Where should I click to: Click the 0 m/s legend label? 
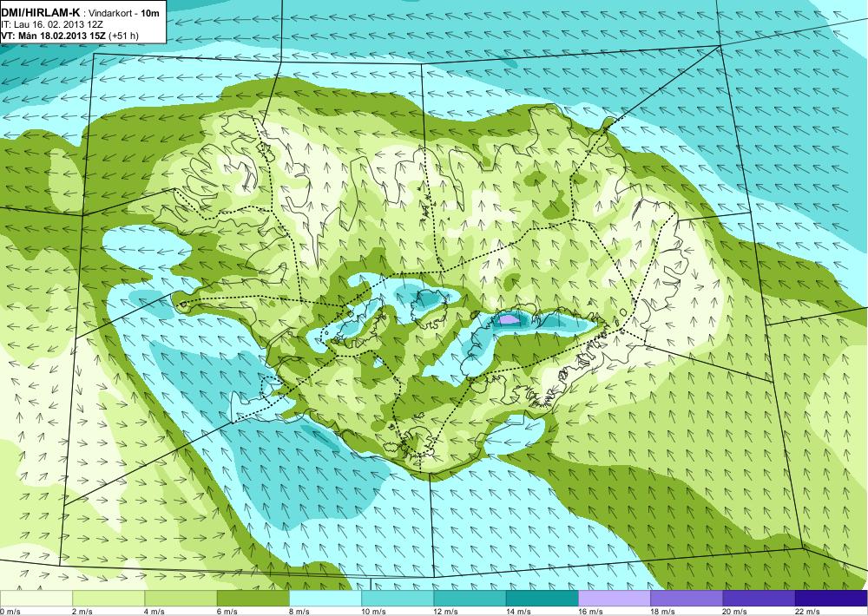click(x=10, y=612)
